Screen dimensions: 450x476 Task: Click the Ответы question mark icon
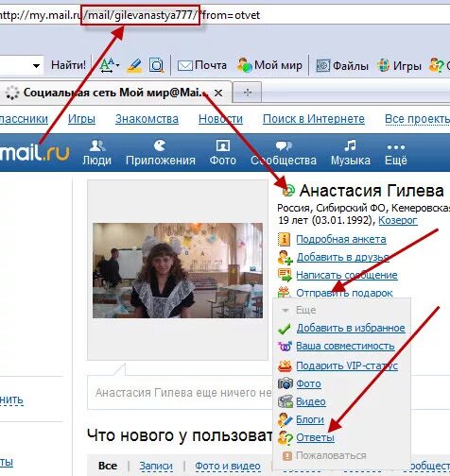286,438
